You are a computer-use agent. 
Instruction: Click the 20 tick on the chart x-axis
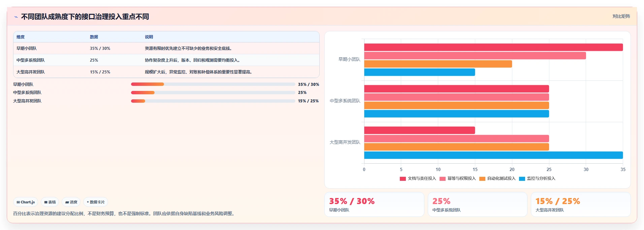[x=512, y=169]
